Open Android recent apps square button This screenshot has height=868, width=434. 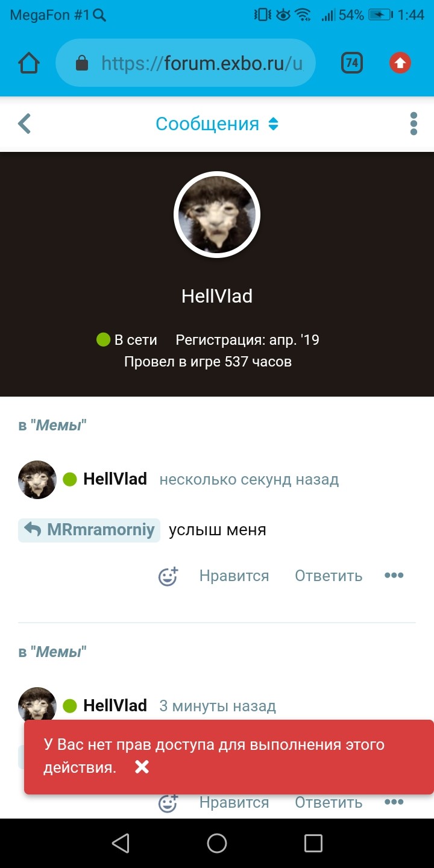coord(313,843)
